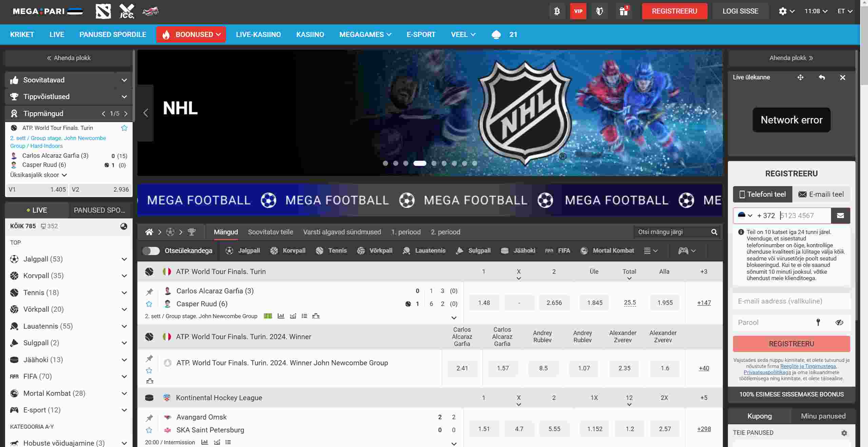The width and height of the screenshot is (868, 447).
Task: Favorite the ATP World Tour Finals top match
Action: click(x=124, y=128)
